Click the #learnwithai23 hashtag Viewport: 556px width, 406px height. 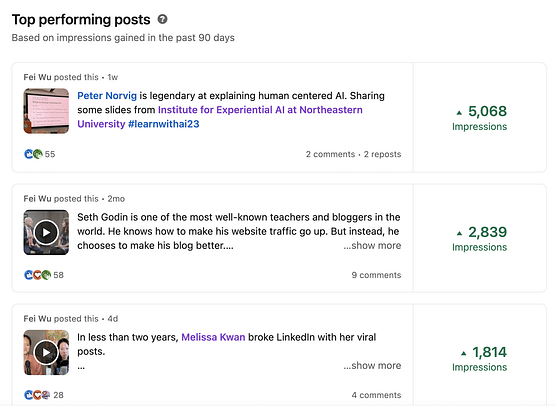point(163,124)
